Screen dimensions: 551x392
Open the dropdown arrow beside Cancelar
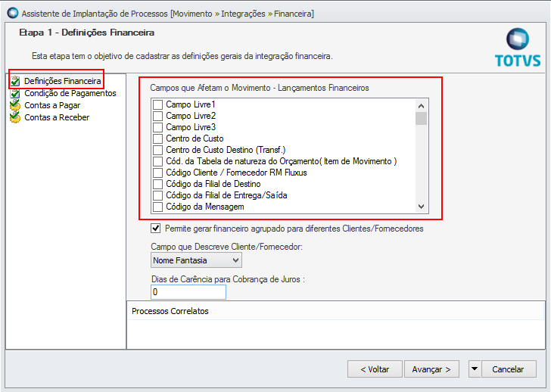click(x=475, y=369)
